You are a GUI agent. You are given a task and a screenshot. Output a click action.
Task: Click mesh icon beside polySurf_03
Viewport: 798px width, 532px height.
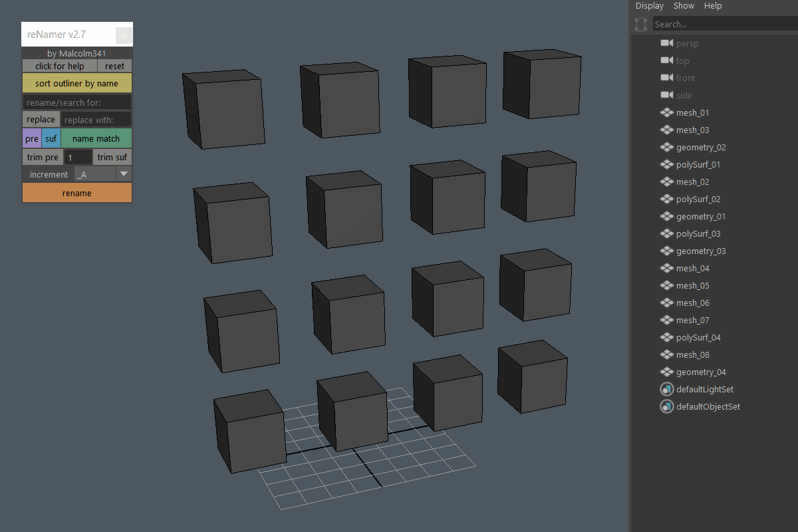(x=667, y=233)
